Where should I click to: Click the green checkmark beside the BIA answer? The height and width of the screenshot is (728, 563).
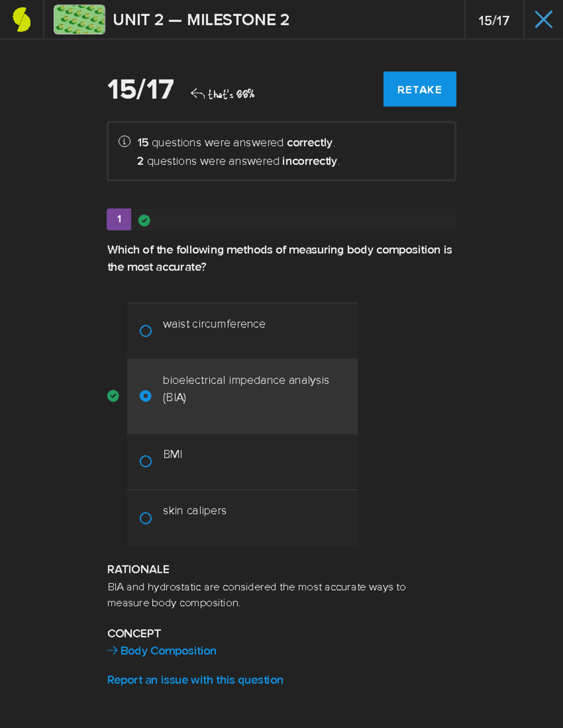click(113, 396)
